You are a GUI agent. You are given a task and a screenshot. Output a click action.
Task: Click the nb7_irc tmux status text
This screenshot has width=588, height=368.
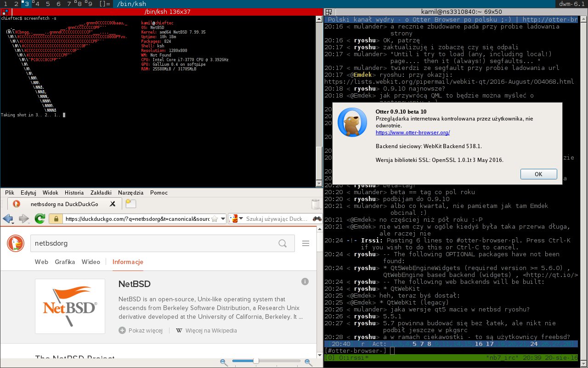click(x=502, y=357)
